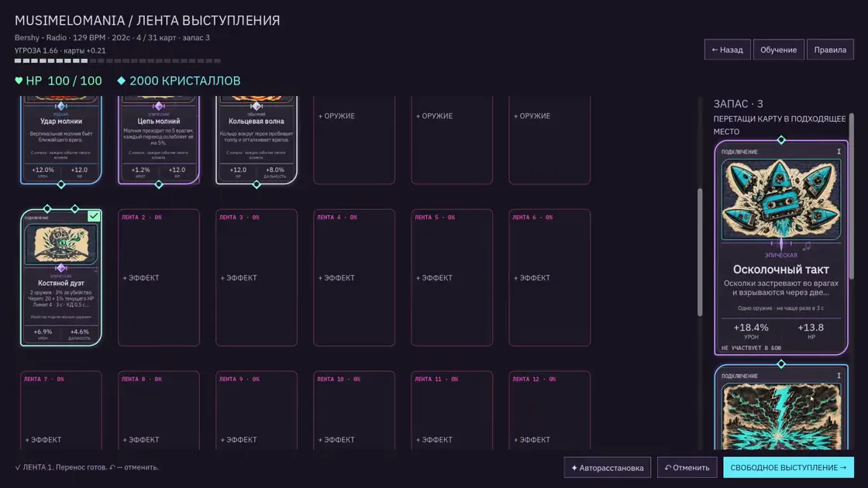Click the main board vertical scrollbar
The image size is (868, 488).
pyautogui.click(x=700, y=253)
